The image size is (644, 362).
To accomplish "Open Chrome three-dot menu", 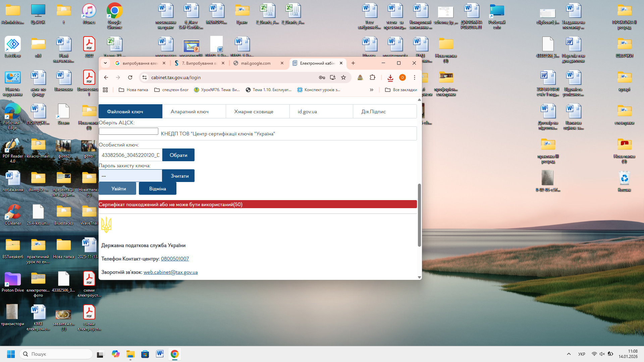I will coord(415,77).
